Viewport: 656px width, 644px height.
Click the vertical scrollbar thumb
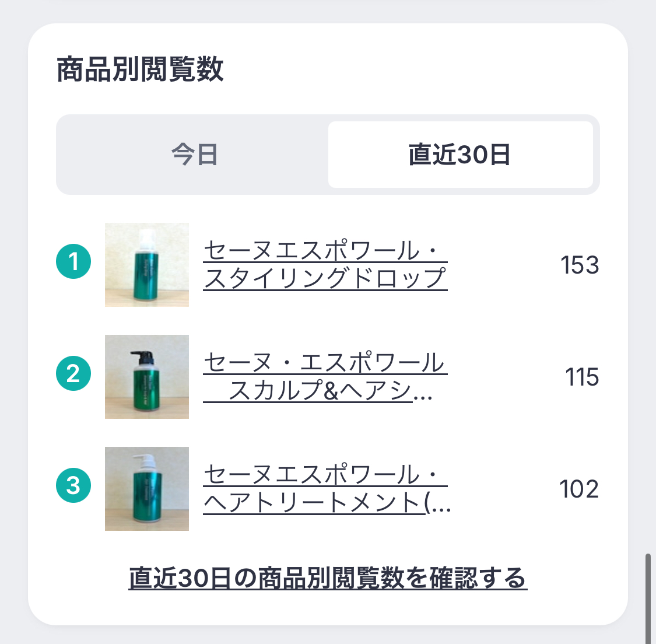(648, 598)
